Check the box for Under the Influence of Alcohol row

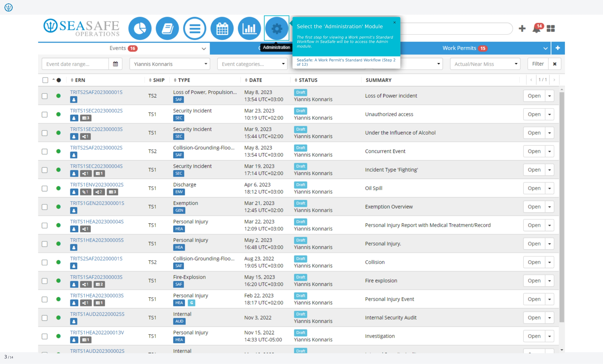coord(44,133)
